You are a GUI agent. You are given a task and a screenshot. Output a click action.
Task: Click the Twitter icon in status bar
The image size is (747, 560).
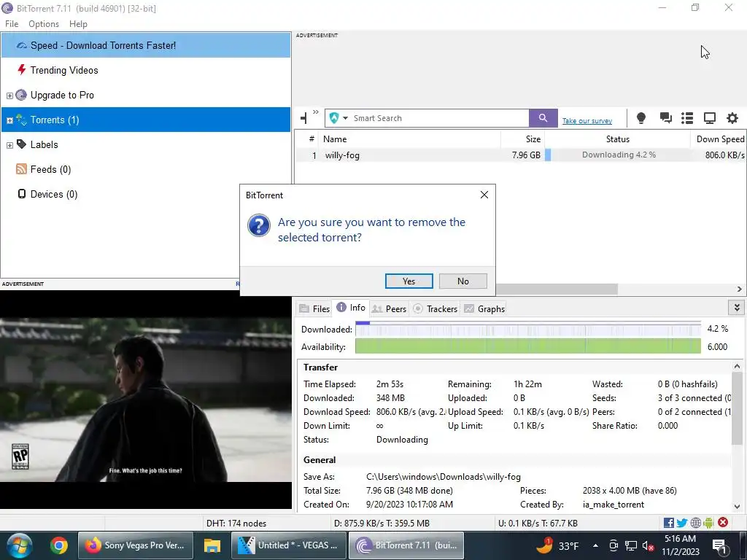click(682, 523)
